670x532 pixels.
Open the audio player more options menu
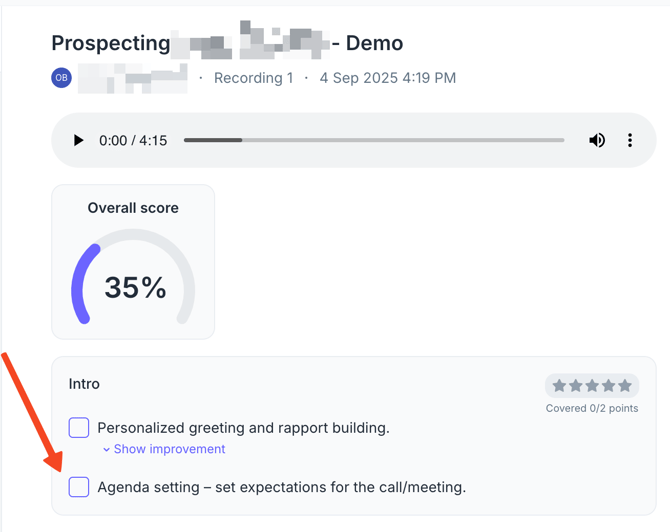630,141
